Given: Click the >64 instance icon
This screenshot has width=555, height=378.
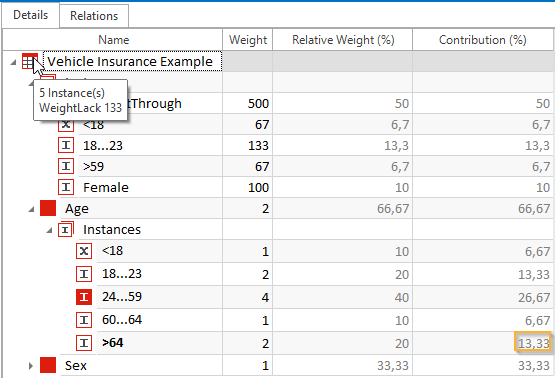Looking at the screenshot, I should pos(84,343).
